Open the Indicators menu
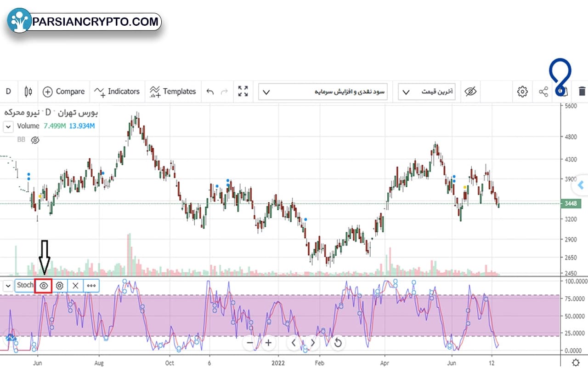Image resolution: width=588 pixels, height=368 pixels. 116,92
